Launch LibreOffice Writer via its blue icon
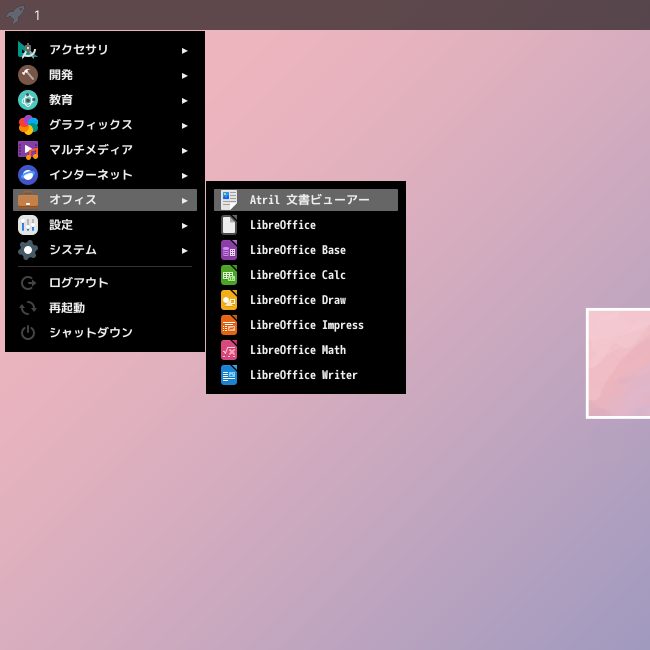 (x=229, y=375)
